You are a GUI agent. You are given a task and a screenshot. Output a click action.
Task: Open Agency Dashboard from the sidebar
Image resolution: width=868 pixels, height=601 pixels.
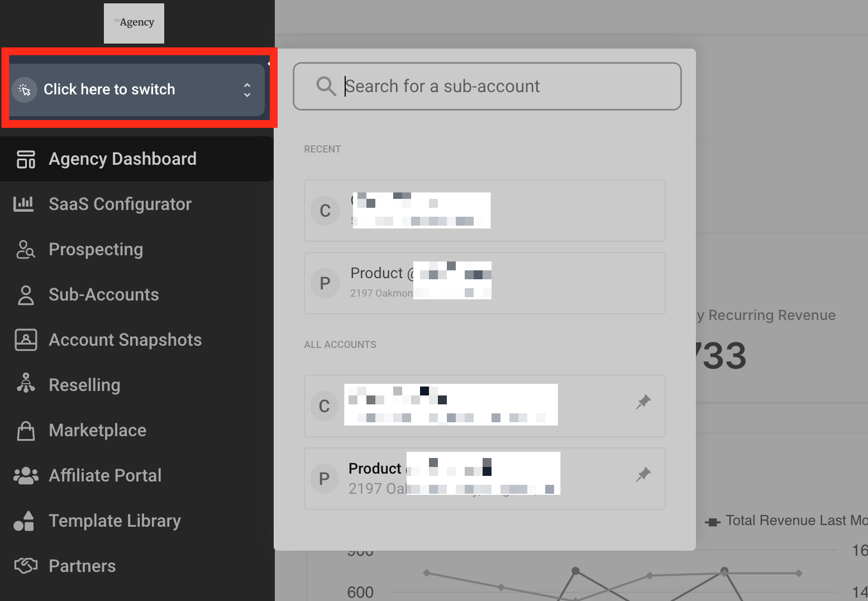pyautogui.click(x=122, y=159)
